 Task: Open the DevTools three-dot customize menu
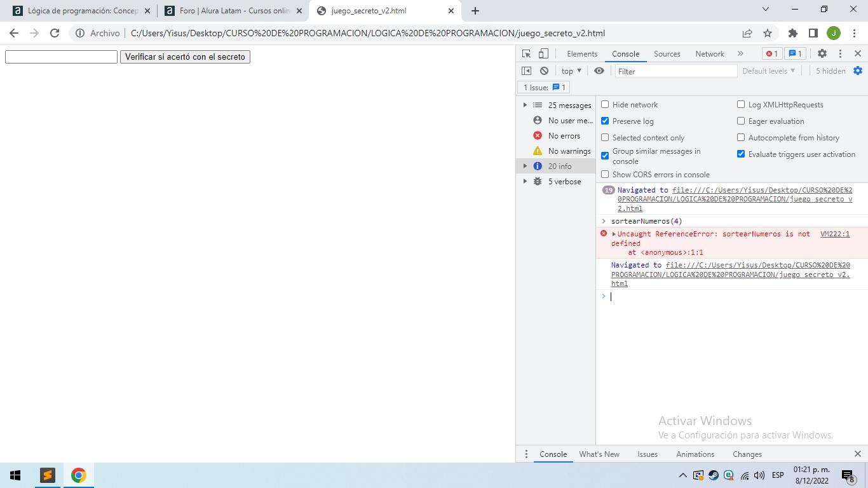click(x=840, y=54)
